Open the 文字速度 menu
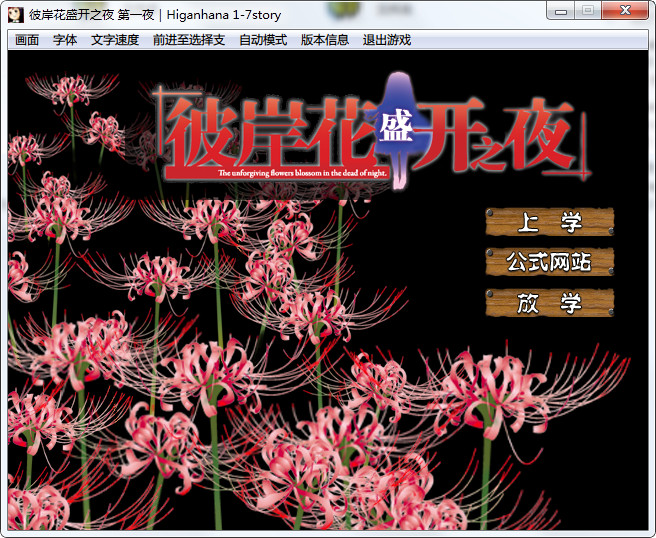The image size is (656, 538). pos(115,40)
